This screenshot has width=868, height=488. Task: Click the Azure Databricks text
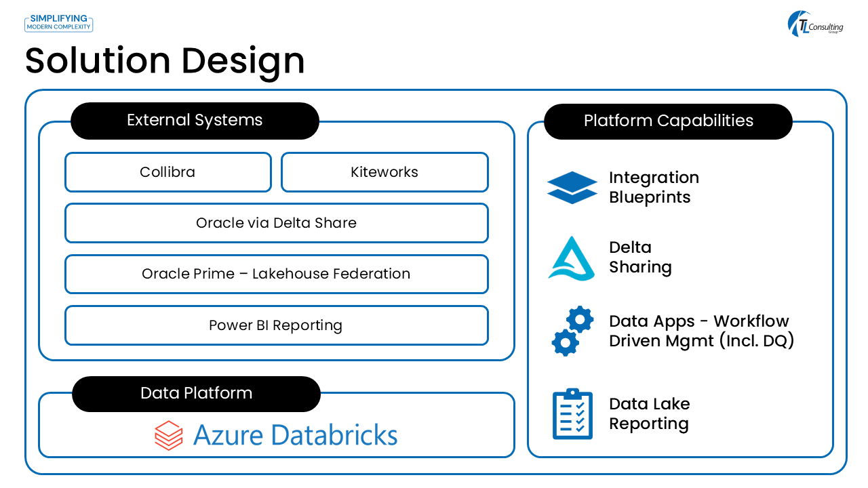point(295,435)
